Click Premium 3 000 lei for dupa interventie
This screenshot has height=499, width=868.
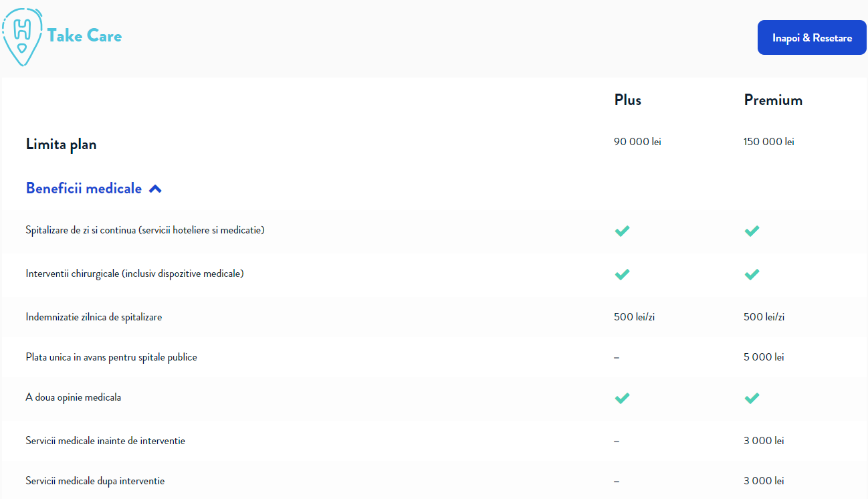click(x=764, y=481)
